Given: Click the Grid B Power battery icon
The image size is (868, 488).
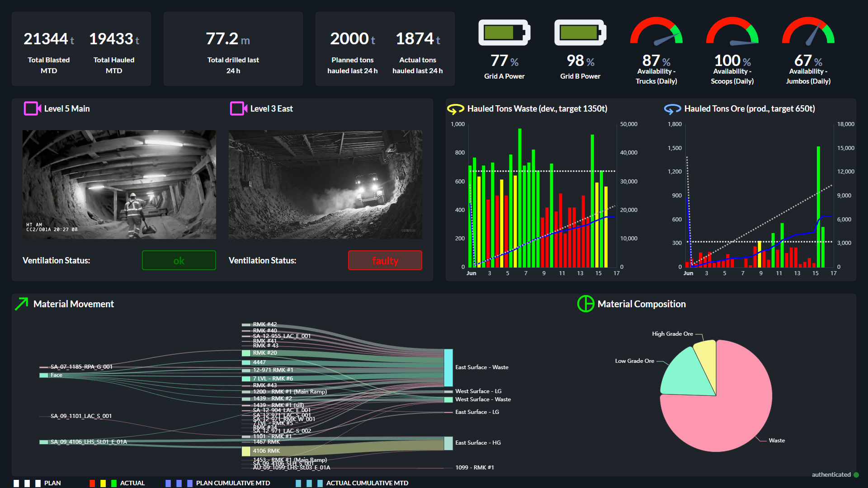Looking at the screenshot, I should 580,33.
